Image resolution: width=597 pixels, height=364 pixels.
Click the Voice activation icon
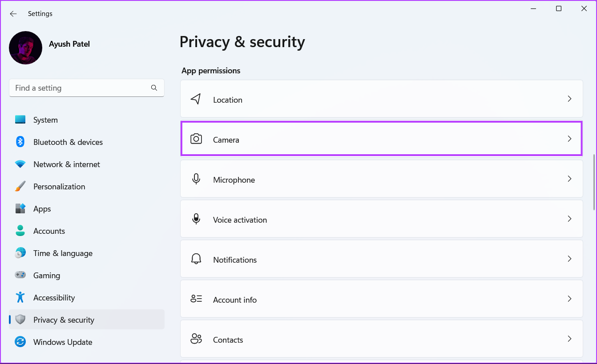point(196,219)
